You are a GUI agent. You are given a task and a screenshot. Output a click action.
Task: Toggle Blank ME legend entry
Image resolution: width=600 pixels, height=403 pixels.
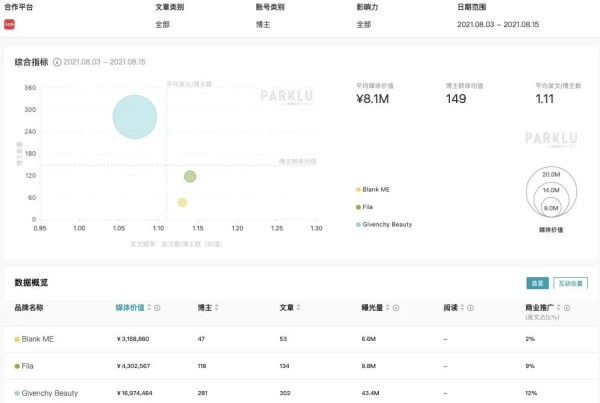coord(373,189)
